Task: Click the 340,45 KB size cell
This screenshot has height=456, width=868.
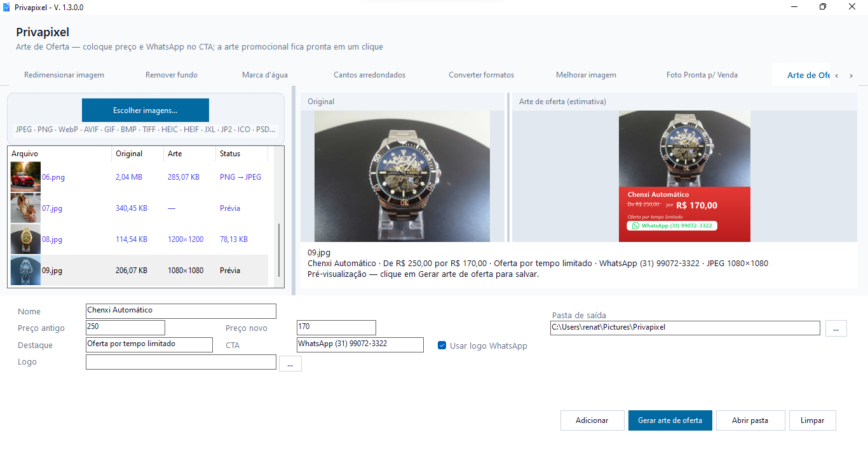Action: [x=132, y=208]
